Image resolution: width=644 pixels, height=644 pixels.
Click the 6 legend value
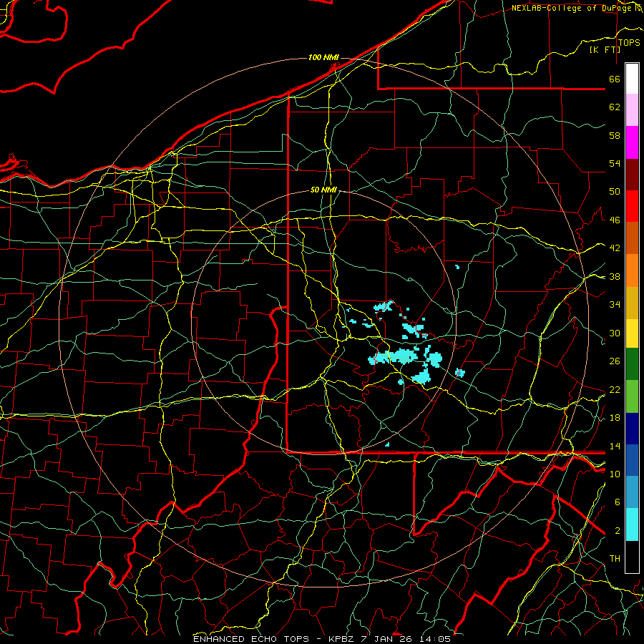click(x=618, y=502)
